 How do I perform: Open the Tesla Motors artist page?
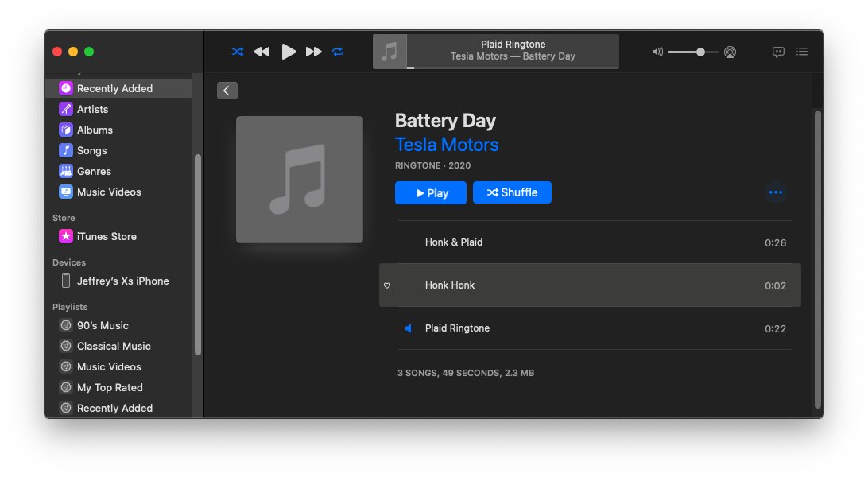point(447,145)
